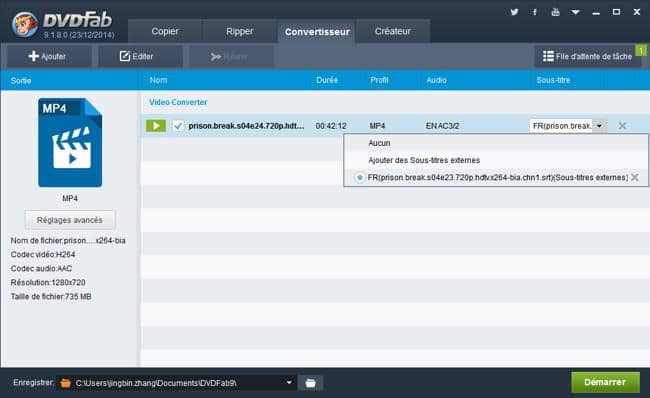Select the prison.break.s04e24.720p file name
Screen dimensions: 650x398
[246, 126]
